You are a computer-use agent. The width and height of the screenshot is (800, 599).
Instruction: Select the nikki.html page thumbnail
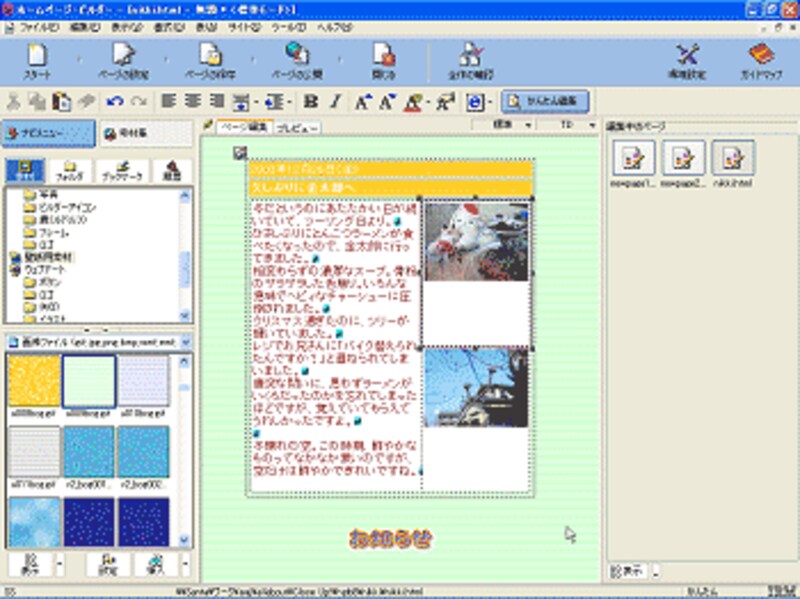point(732,164)
